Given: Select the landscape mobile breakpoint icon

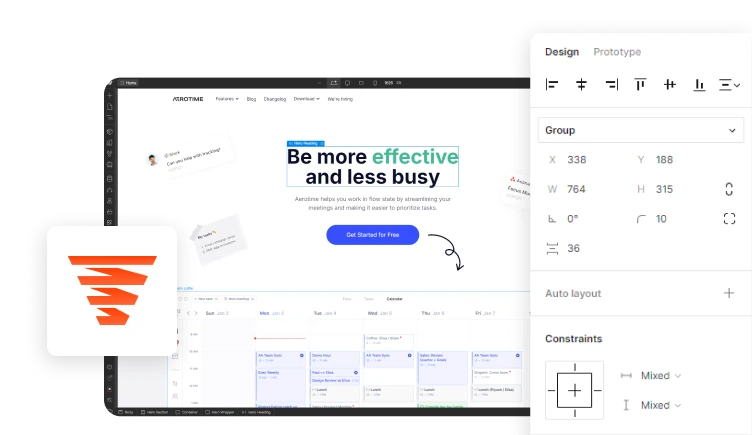Looking at the screenshot, I should [x=361, y=83].
